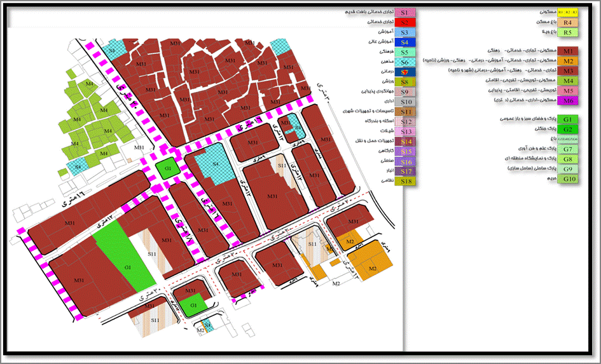
Task: Select the R4 legend swatch
Action: [567, 22]
